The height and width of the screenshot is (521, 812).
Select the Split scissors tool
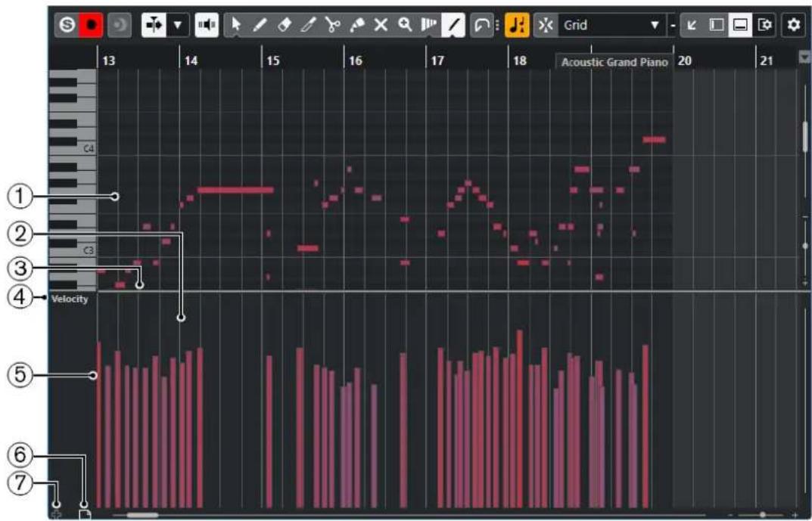click(x=332, y=25)
